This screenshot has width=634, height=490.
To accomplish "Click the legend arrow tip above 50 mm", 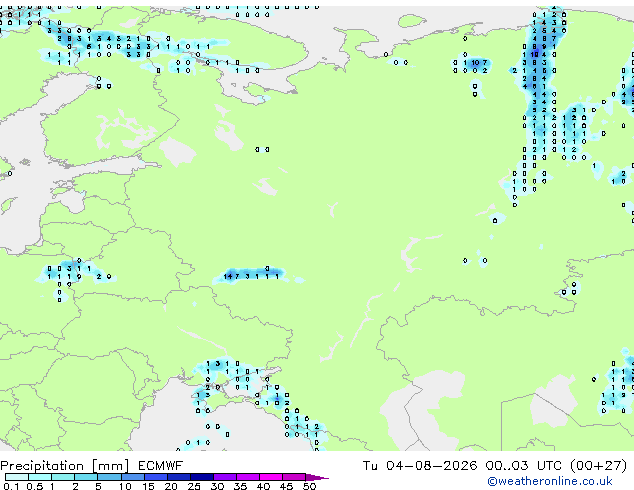I will point(317,478).
